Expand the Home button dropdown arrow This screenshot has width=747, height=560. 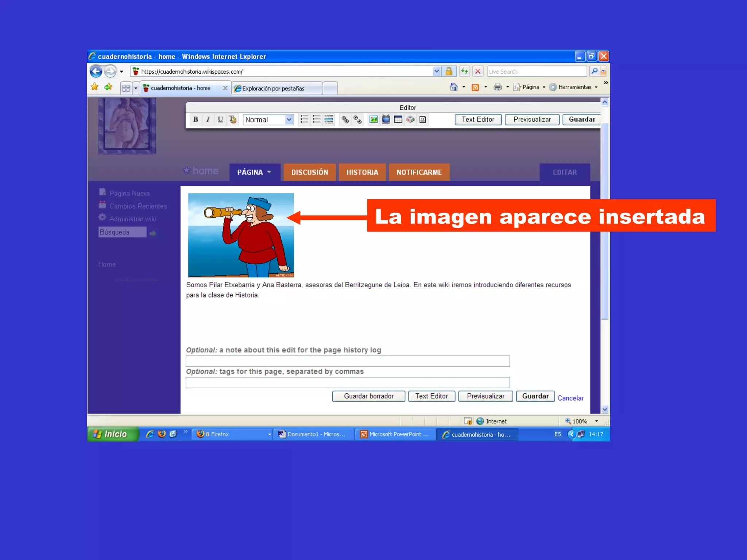(464, 87)
